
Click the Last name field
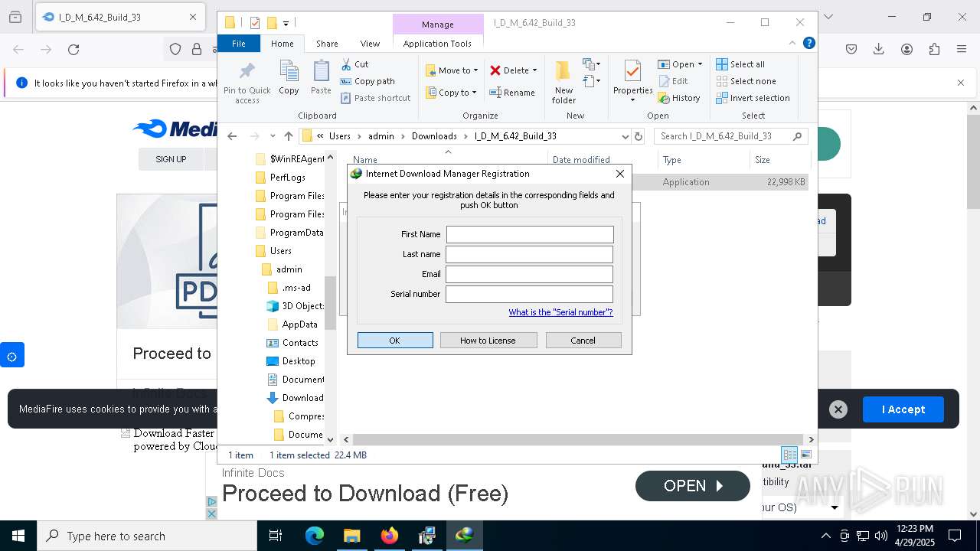[x=530, y=254]
